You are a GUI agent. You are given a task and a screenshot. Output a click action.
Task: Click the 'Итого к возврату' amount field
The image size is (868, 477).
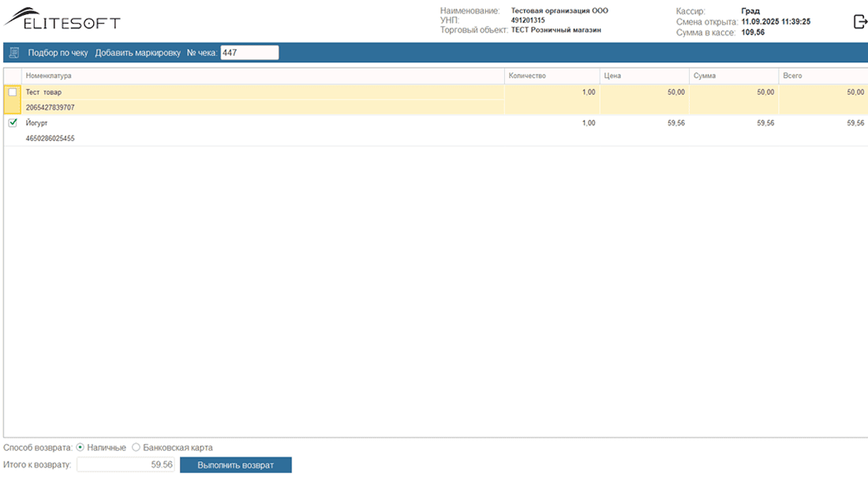[126, 465]
